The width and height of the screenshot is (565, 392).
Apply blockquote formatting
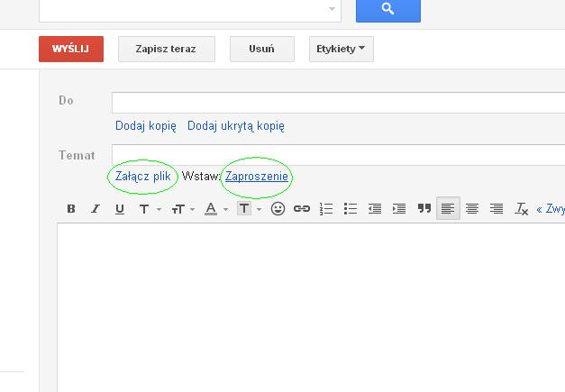tap(424, 208)
